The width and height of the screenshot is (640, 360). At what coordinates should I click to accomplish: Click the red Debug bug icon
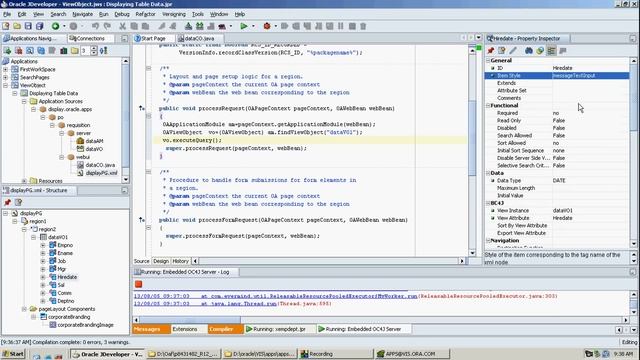267,26
